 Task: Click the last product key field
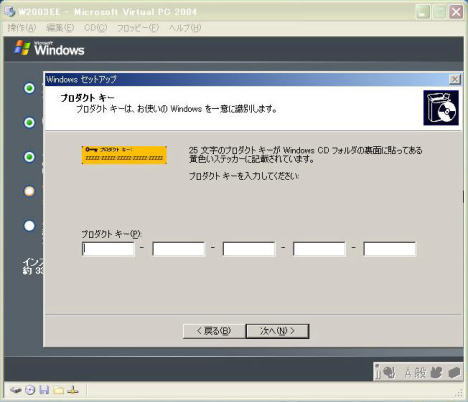389,249
